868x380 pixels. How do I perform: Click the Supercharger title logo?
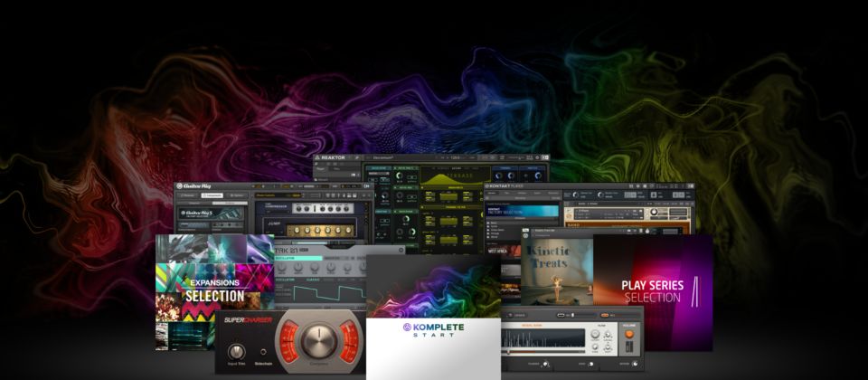click(248, 319)
